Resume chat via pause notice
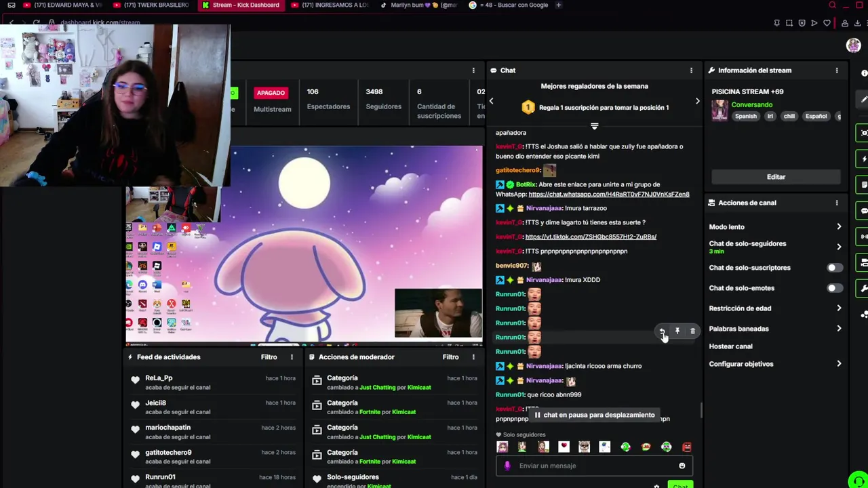Image resolution: width=868 pixels, height=488 pixels. [x=594, y=415]
